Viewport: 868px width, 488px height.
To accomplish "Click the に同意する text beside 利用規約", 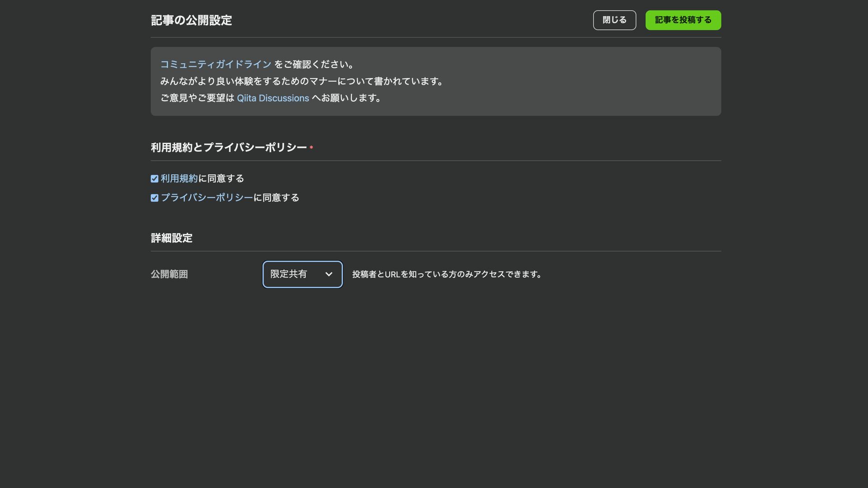I will 221,178.
